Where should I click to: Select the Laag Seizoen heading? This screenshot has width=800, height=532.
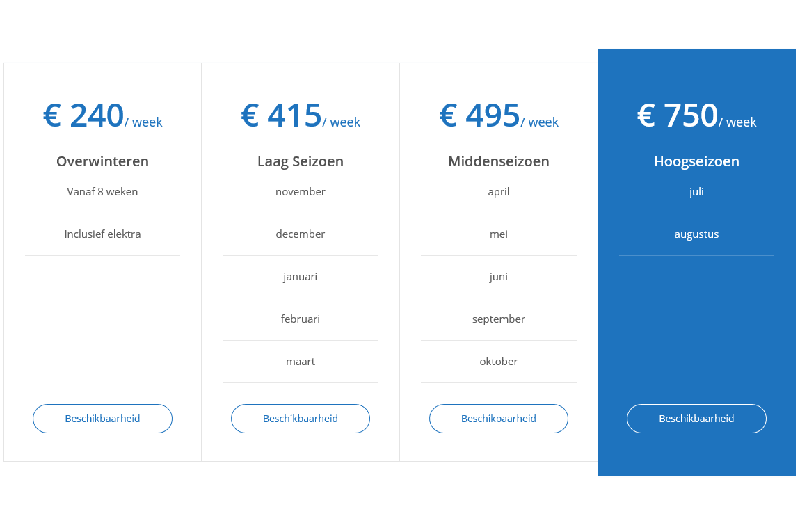(x=301, y=161)
